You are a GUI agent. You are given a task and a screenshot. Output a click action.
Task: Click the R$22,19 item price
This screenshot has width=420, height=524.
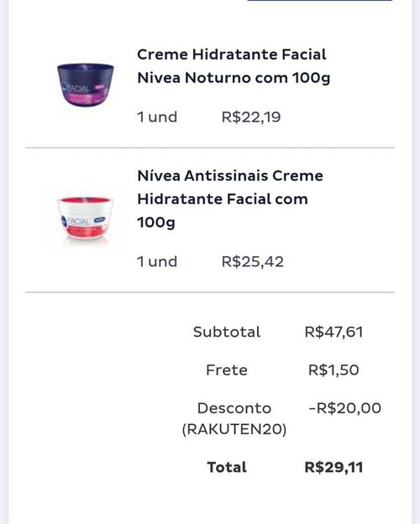tap(251, 117)
